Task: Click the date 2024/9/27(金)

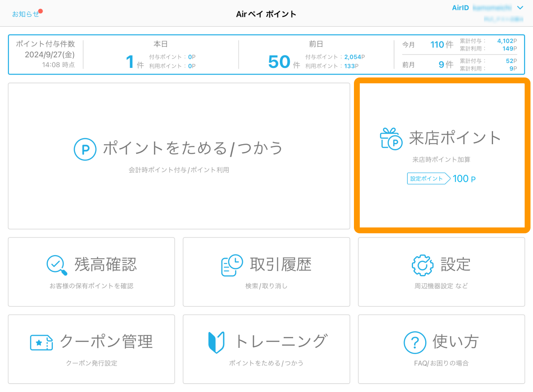Action: pos(50,55)
